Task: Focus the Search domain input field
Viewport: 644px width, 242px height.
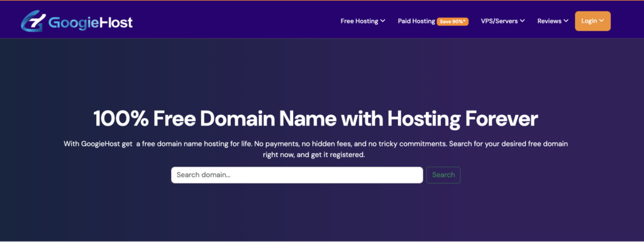Action: pyautogui.click(x=297, y=175)
